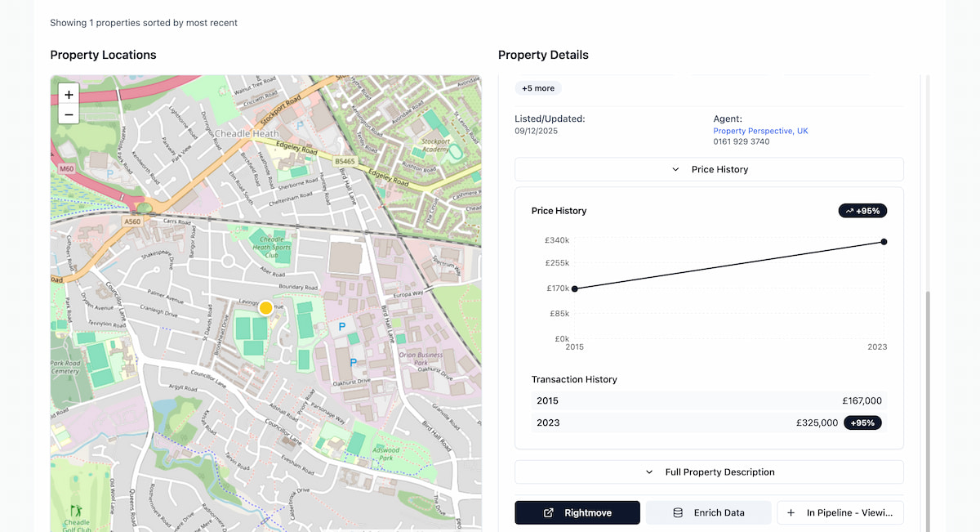Click the 2015 transaction row for £167,000
Viewport: 980px width, 532px height.
709,401
